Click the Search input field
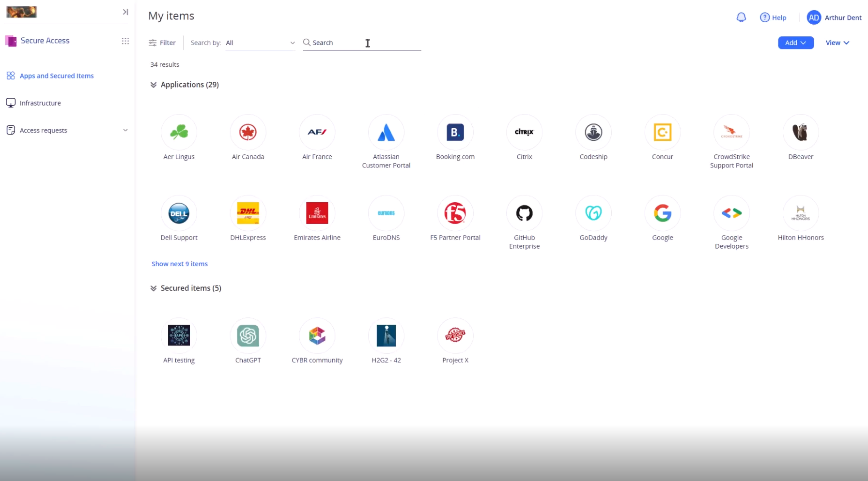This screenshot has width=868, height=481. (362, 43)
